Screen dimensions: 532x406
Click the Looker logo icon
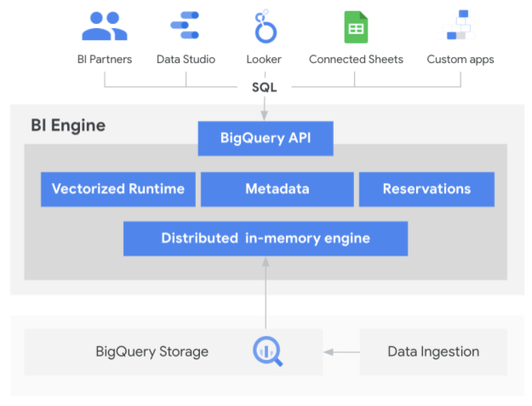click(x=266, y=26)
